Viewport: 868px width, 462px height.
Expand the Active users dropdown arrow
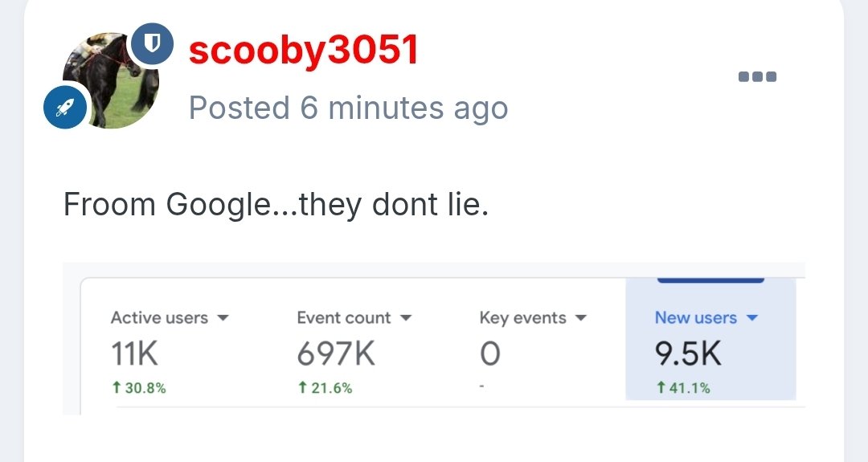pos(223,317)
